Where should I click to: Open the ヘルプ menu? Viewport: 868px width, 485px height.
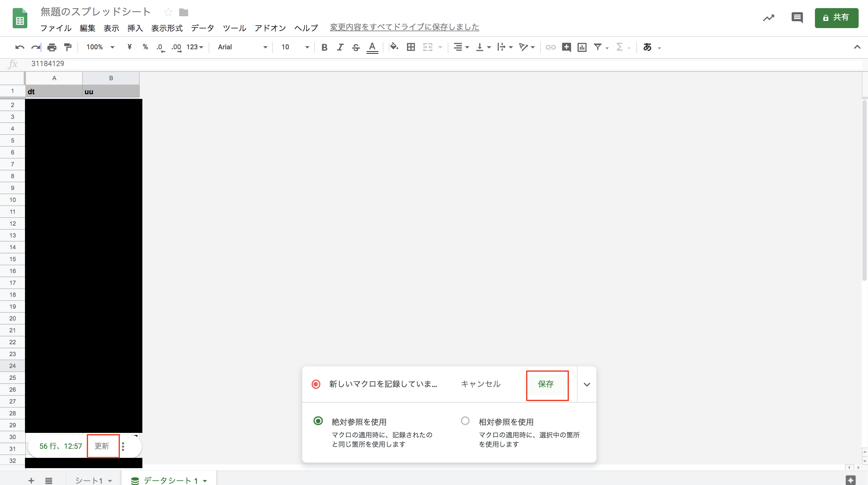(306, 28)
